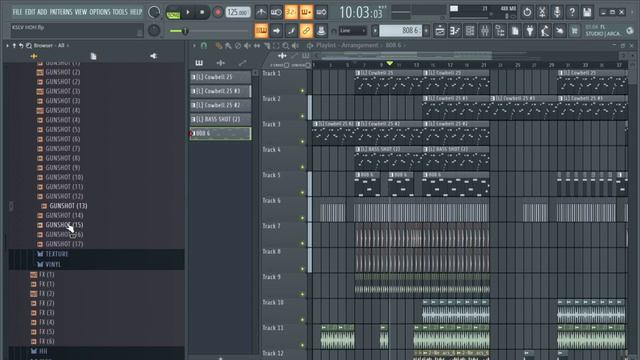640x360 pixels.
Task: Click the browser collapse up-arrow icon
Action: [14, 46]
